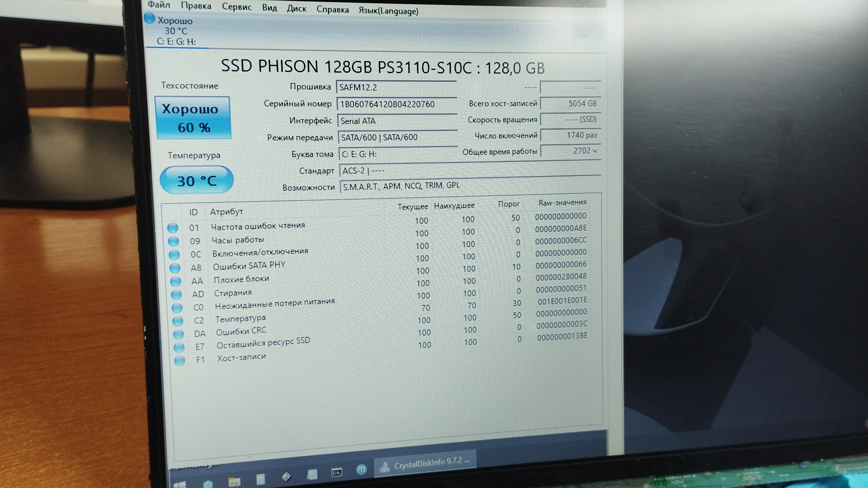This screenshot has width=868, height=488.
Task: Open the Файл menu
Action: 159,5
